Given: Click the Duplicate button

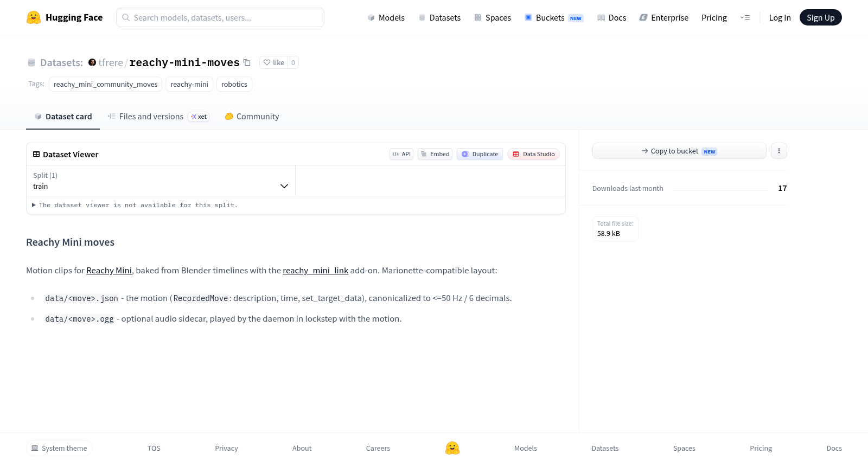Looking at the screenshot, I should (x=480, y=154).
